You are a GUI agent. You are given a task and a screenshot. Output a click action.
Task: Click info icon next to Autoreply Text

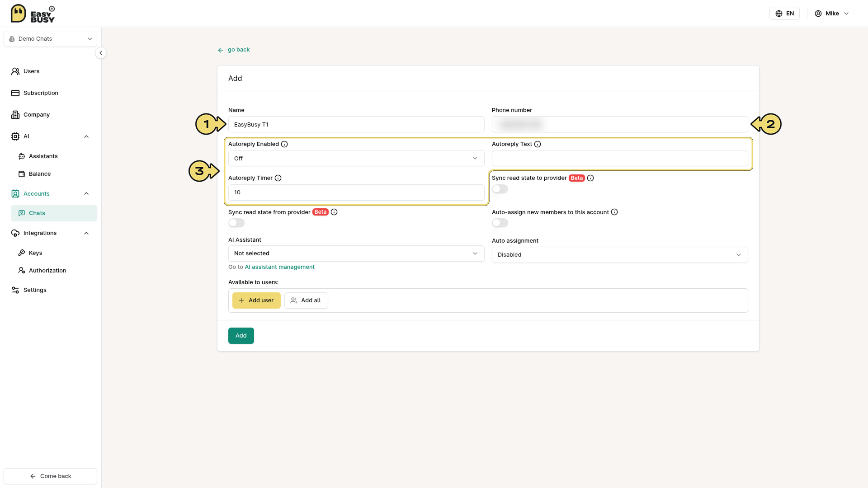[538, 144]
